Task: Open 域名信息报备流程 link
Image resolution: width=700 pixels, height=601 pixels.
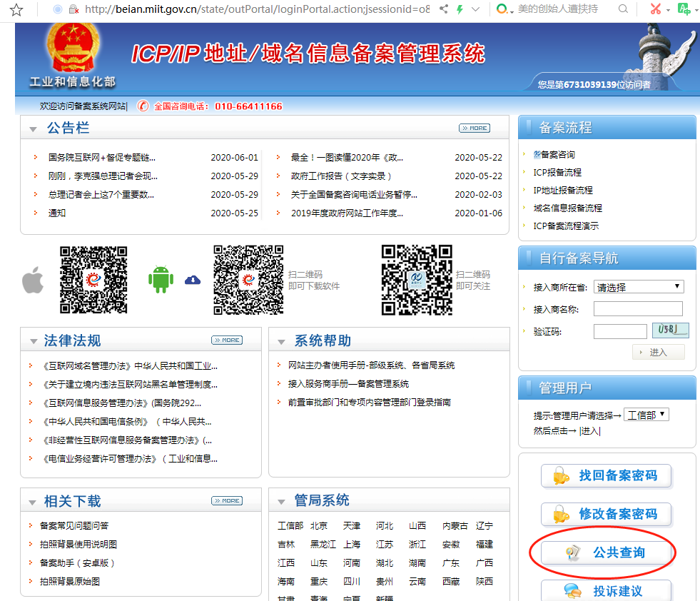Action: click(567, 208)
